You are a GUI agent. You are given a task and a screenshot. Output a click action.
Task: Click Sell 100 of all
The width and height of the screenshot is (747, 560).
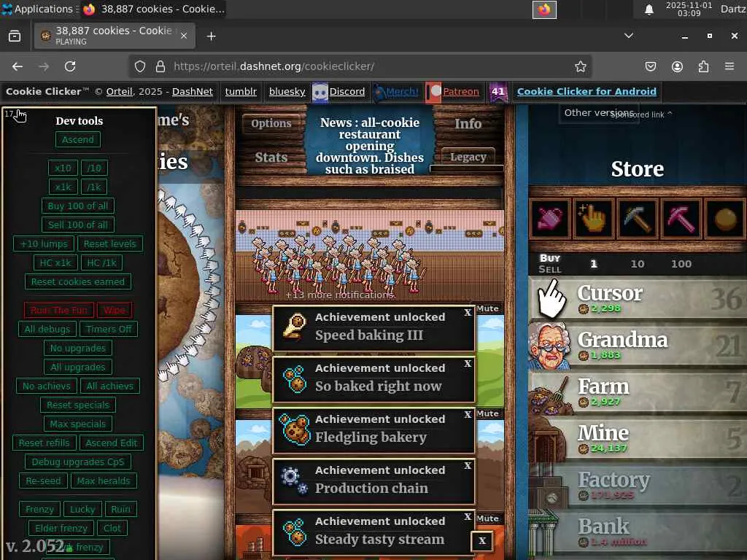pyautogui.click(x=77, y=225)
